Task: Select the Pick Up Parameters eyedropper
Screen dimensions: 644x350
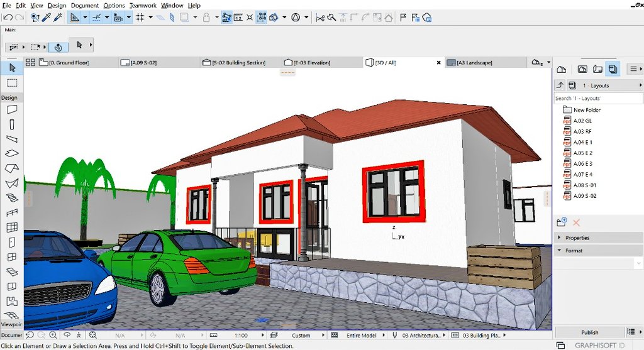Action: click(47, 18)
